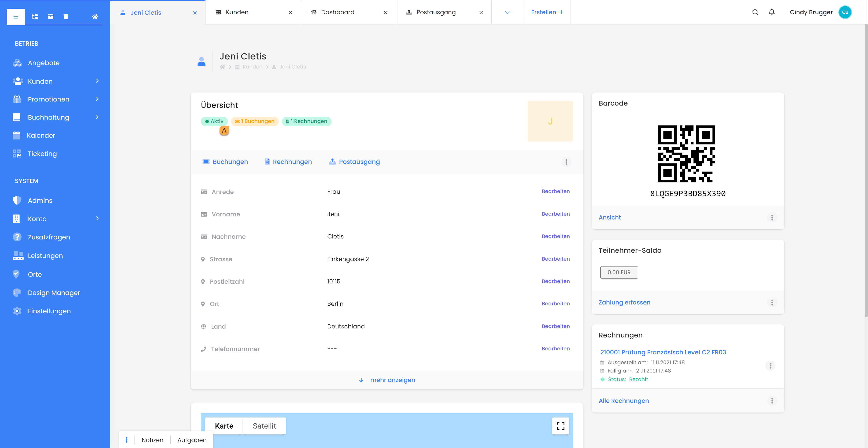868x448 pixels.
Task: Expand the Kunden sidebar submenu
Action: [97, 81]
